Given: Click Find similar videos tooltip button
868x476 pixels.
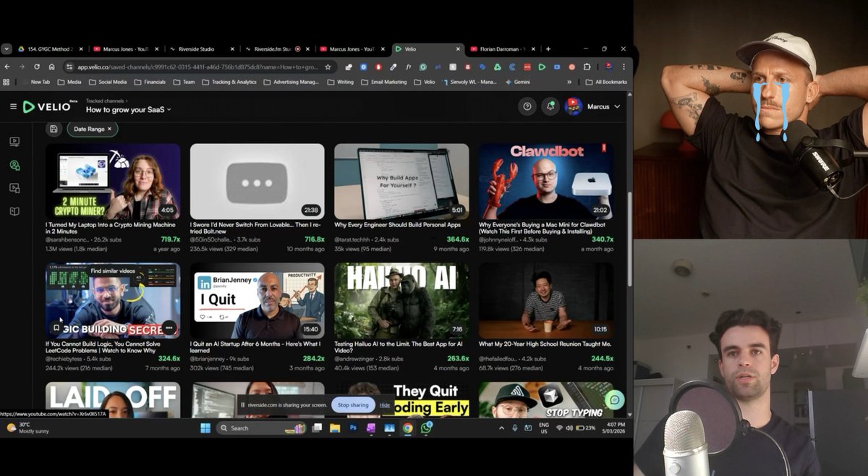Looking at the screenshot, I should (113, 271).
